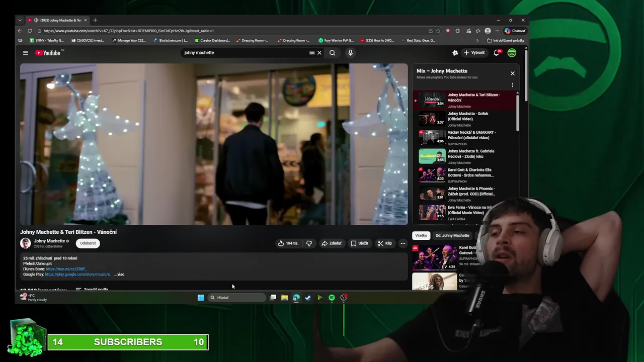Click the video player area

tap(214, 144)
